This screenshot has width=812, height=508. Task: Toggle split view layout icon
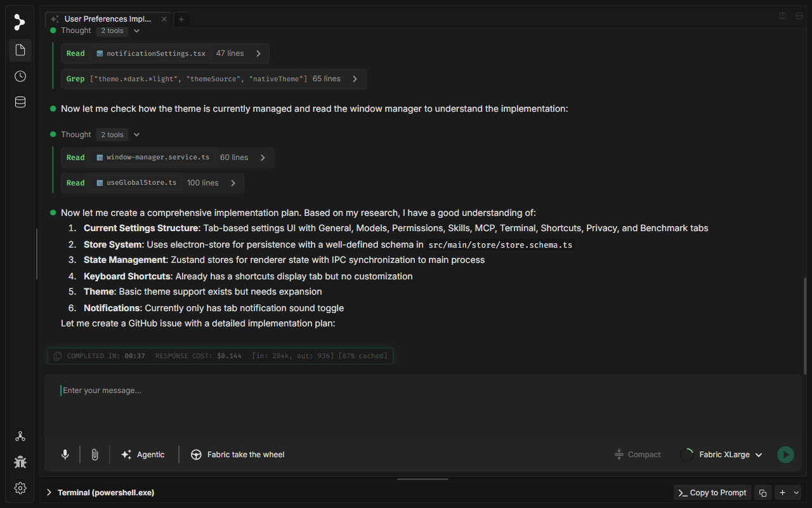[783, 16]
